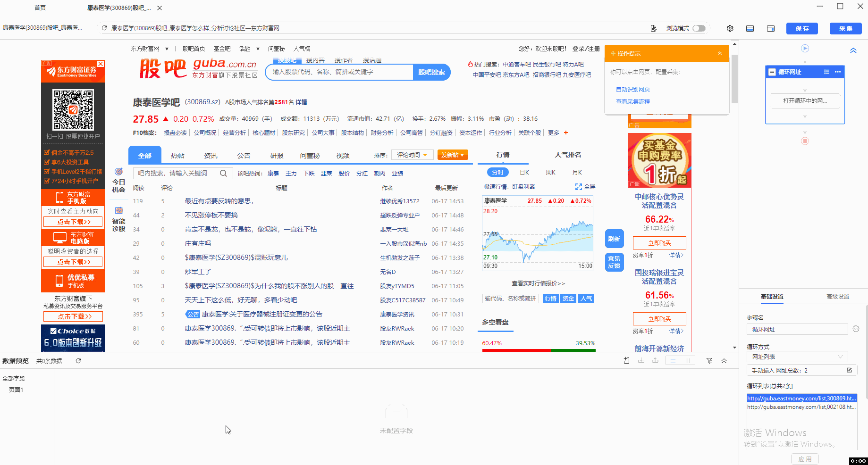Refresh the data preview

pos(78,361)
